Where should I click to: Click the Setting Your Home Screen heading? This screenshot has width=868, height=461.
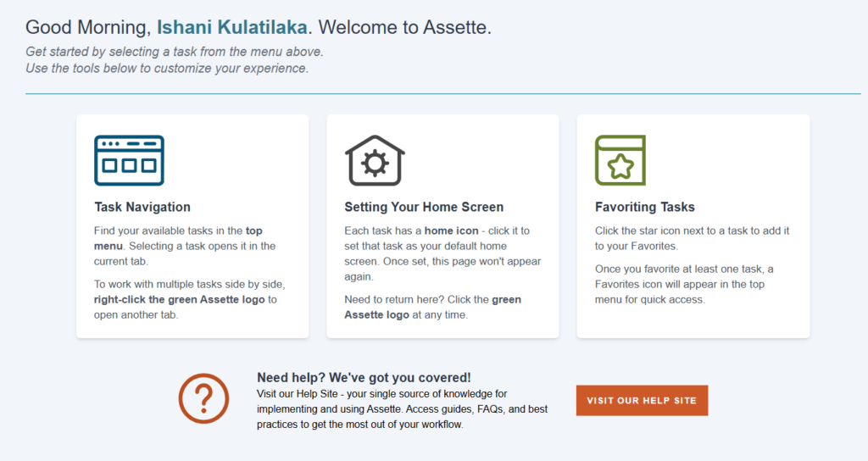[424, 207]
